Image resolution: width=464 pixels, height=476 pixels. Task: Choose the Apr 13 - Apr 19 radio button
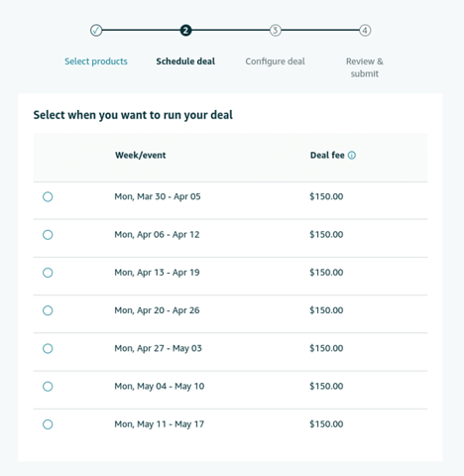point(48,273)
